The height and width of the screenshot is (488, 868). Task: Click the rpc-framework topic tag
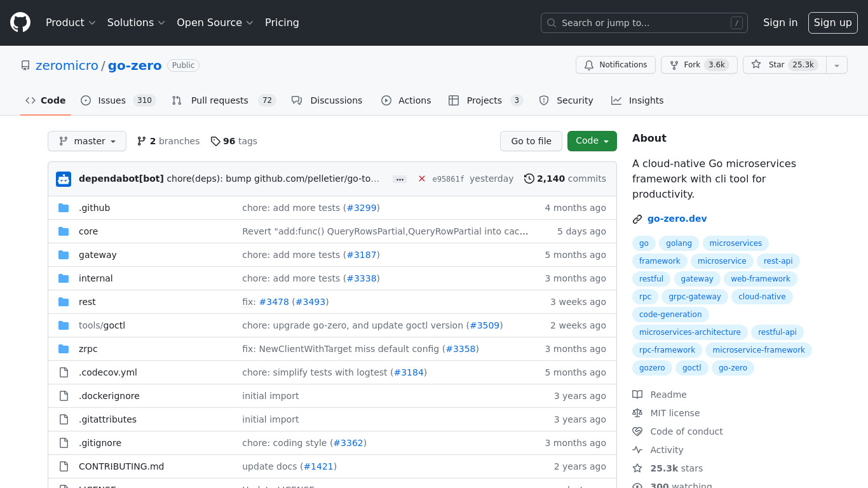[667, 350]
